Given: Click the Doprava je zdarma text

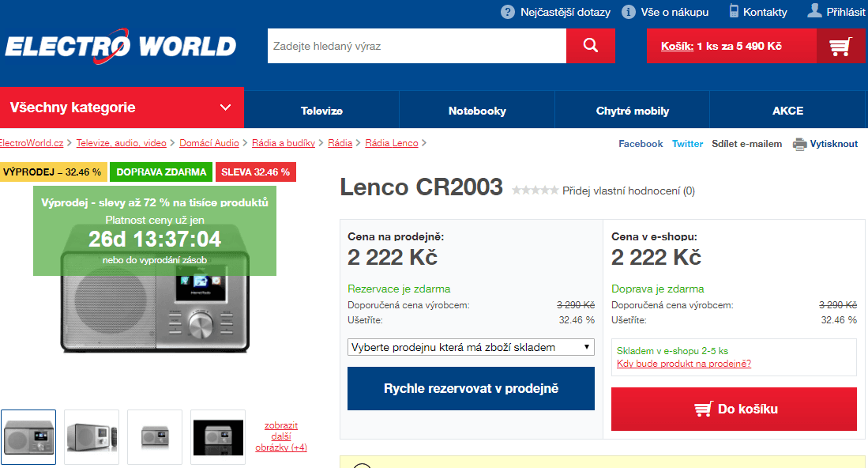Looking at the screenshot, I should click(x=658, y=289).
